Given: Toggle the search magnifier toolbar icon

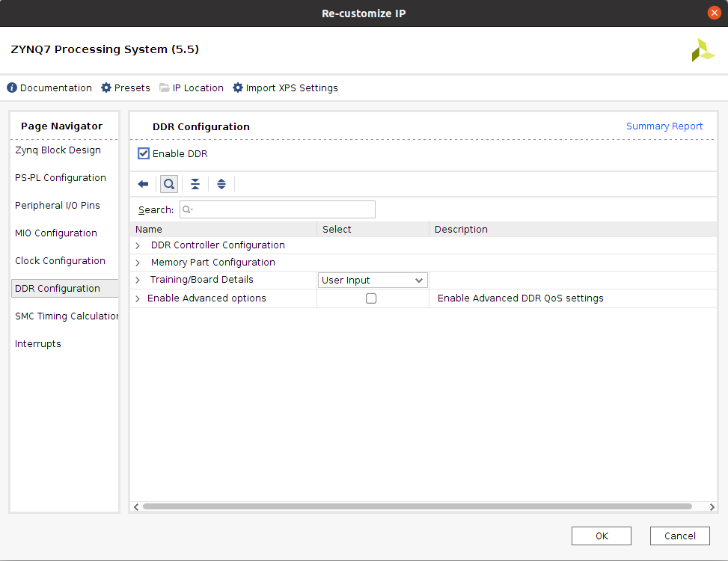Looking at the screenshot, I should tap(169, 184).
